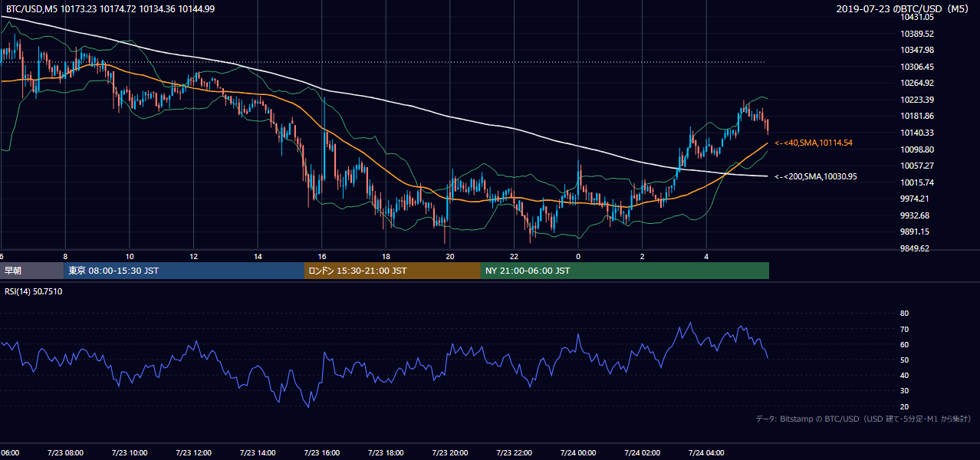Click the Bitstamp data source note
980x460 pixels.
tap(864, 419)
